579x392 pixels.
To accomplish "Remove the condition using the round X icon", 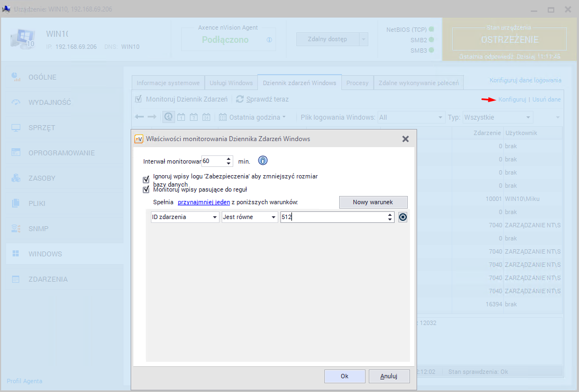I will (403, 217).
